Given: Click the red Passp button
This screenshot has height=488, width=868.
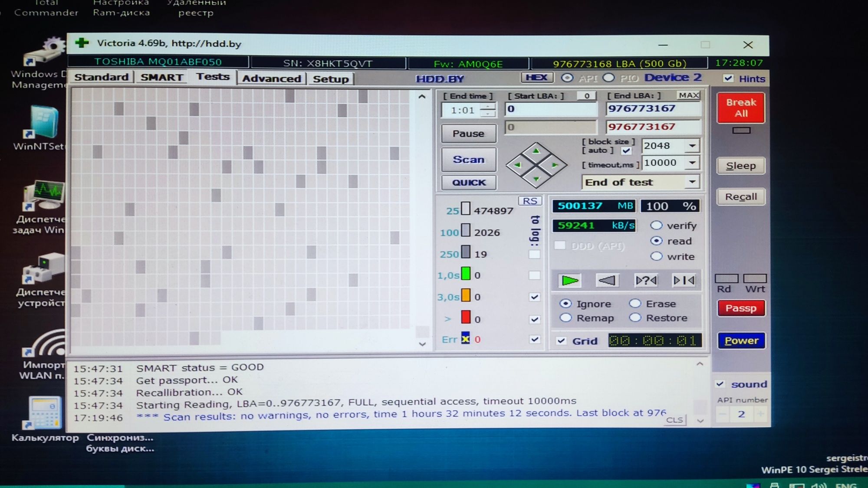Looking at the screenshot, I should (741, 308).
